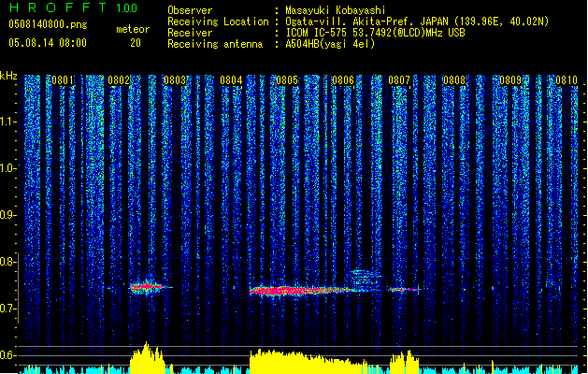Click the short echo below 0807

pyautogui.click(x=404, y=289)
